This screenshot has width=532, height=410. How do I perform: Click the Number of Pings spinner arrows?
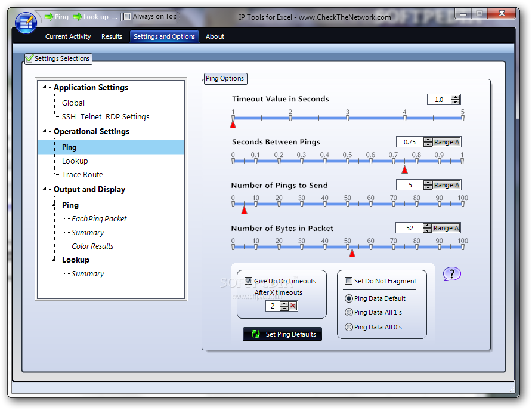428,186
